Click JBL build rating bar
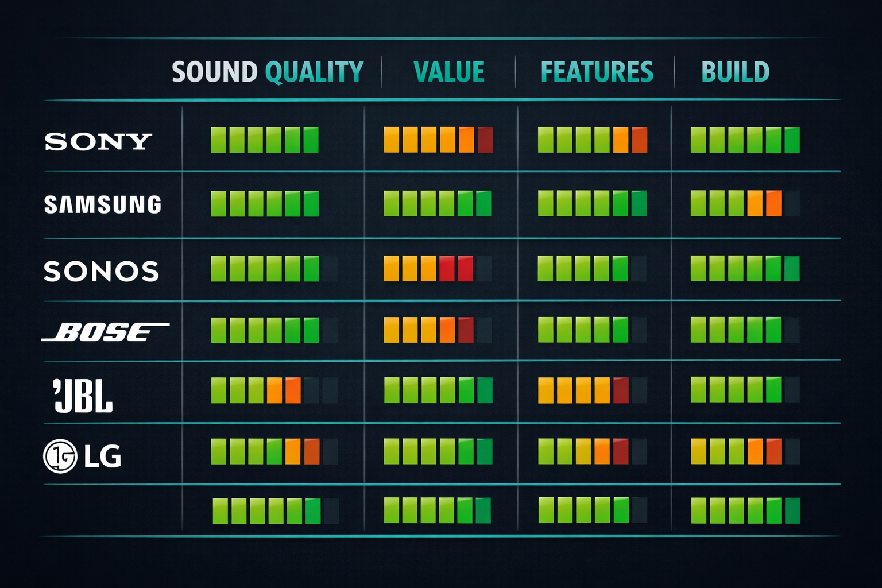Image resolution: width=882 pixels, height=588 pixels. (x=745, y=389)
